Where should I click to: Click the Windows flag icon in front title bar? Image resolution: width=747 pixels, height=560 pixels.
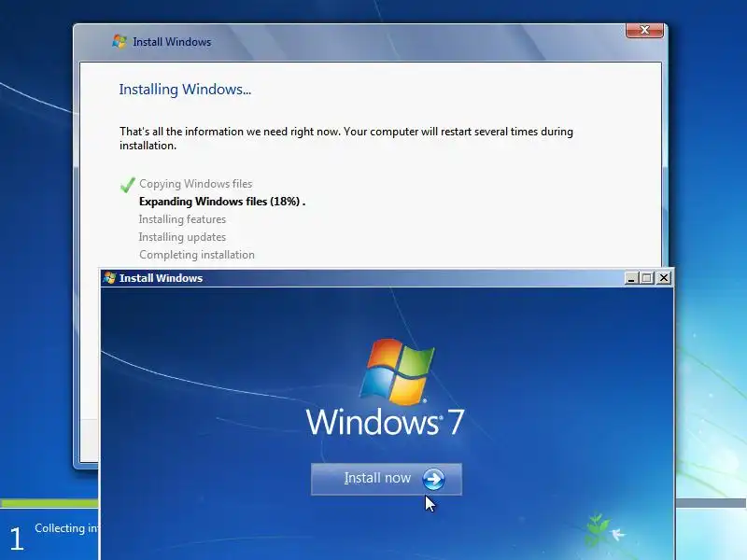109,277
